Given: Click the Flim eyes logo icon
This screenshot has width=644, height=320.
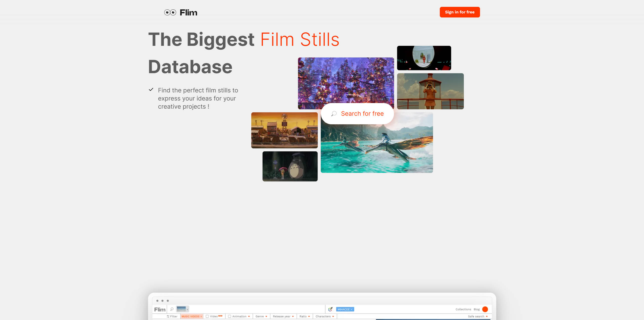Looking at the screenshot, I should click(x=170, y=12).
